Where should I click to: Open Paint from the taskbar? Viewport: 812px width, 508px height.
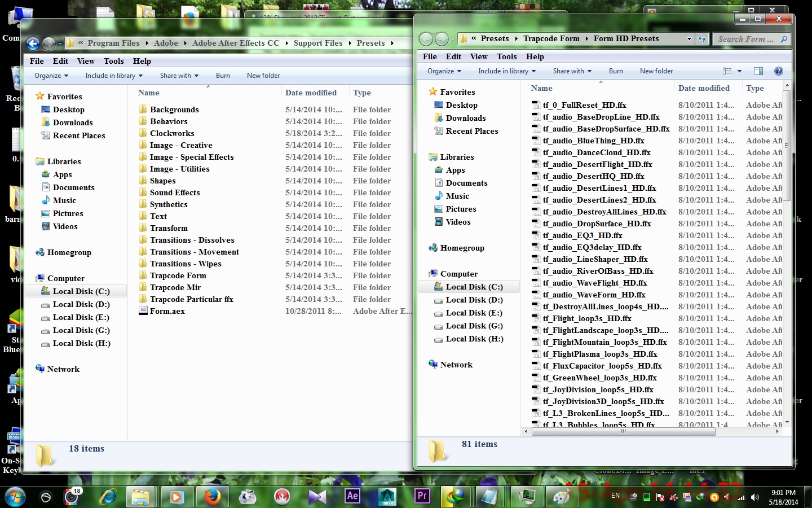[561, 497]
